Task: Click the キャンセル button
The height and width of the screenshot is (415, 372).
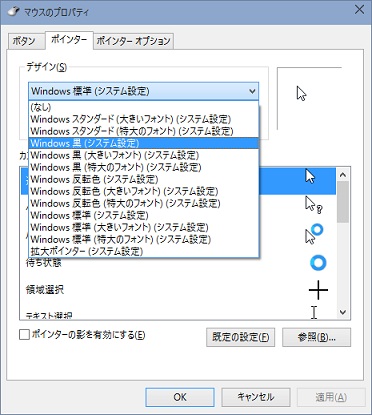Action: [x=256, y=397]
